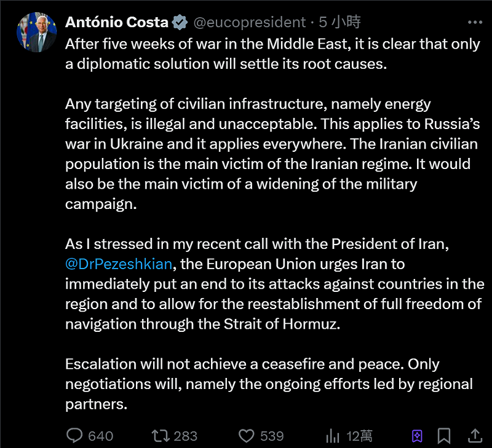Click the 5 小時 timestamp
Viewport: 492px width, 448px height.
(x=339, y=23)
